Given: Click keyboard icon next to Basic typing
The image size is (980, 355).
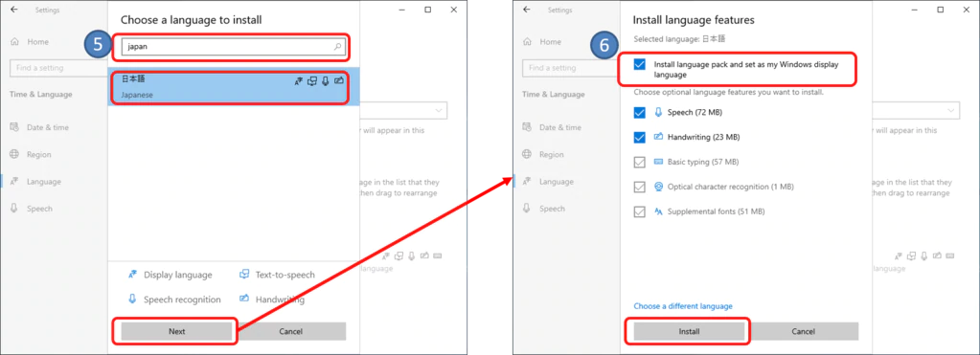Looking at the screenshot, I should (x=658, y=162).
